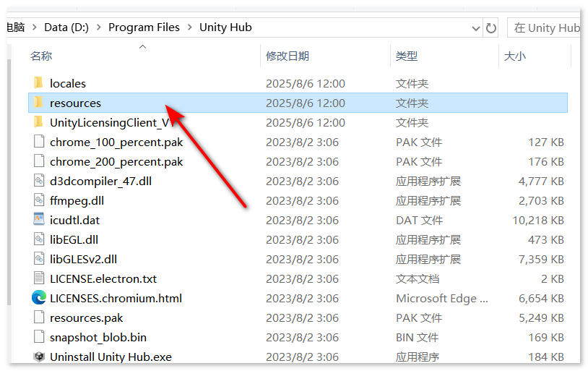Click the 5,249 KB size value
The width and height of the screenshot is (588, 371).
pyautogui.click(x=541, y=317)
